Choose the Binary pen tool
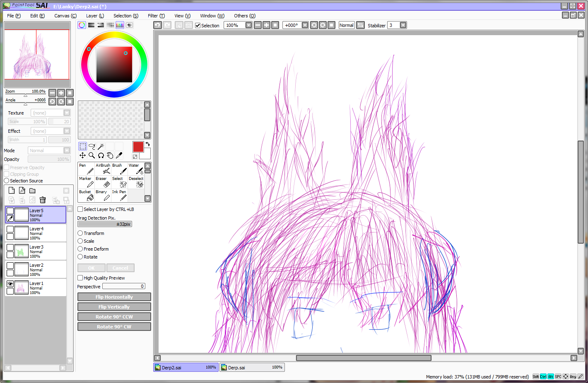This screenshot has width=588, height=383. 103,195
